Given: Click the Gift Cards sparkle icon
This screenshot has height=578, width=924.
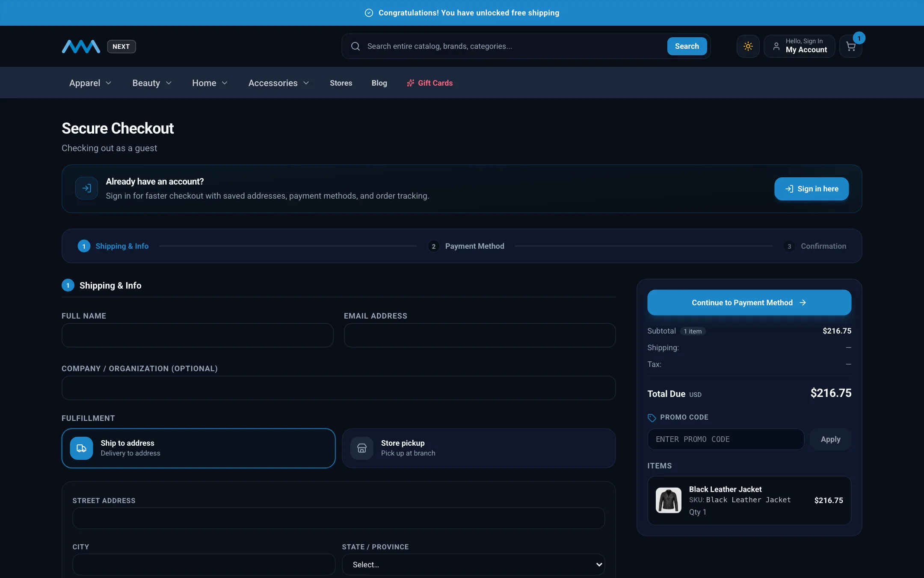Looking at the screenshot, I should coord(410,83).
